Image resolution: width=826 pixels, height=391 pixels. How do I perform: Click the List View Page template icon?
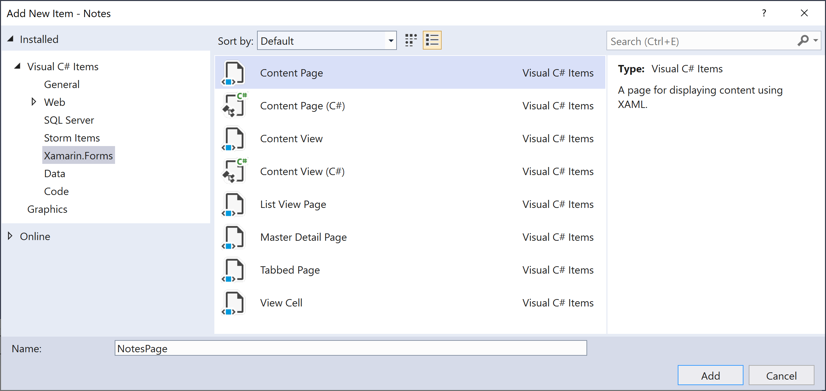[233, 204]
